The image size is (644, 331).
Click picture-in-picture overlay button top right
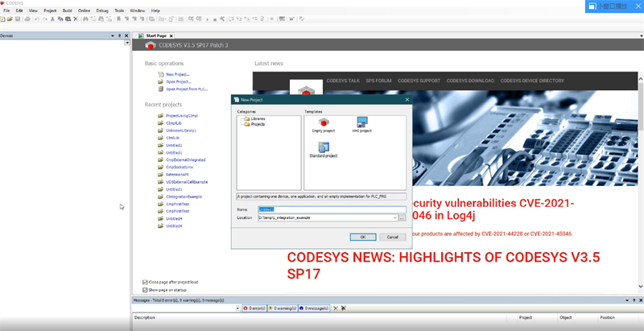tap(608, 6)
